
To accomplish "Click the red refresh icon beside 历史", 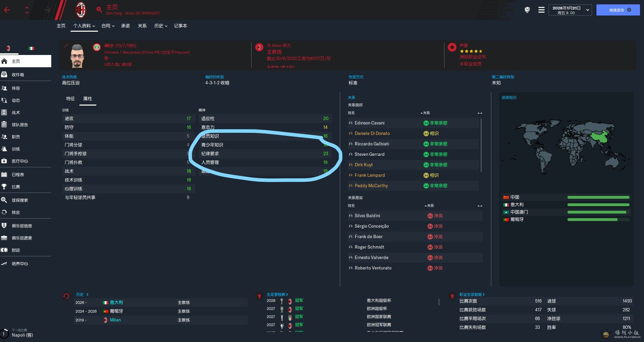I will 66,296.
